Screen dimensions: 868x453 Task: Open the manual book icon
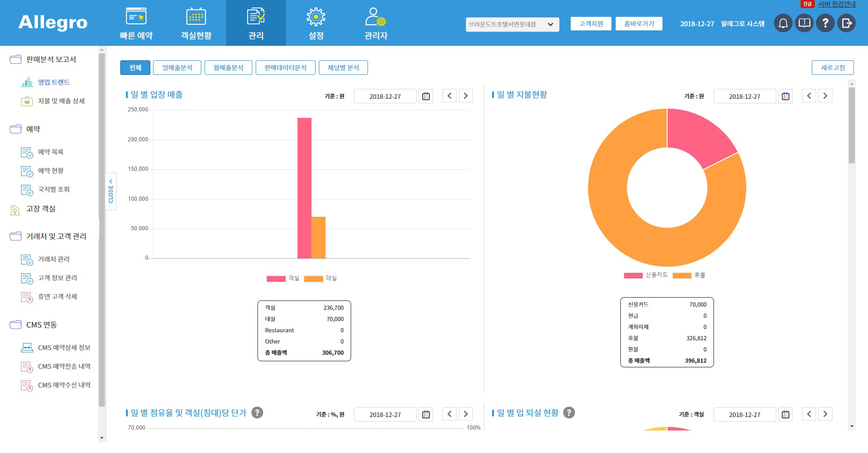pos(804,23)
